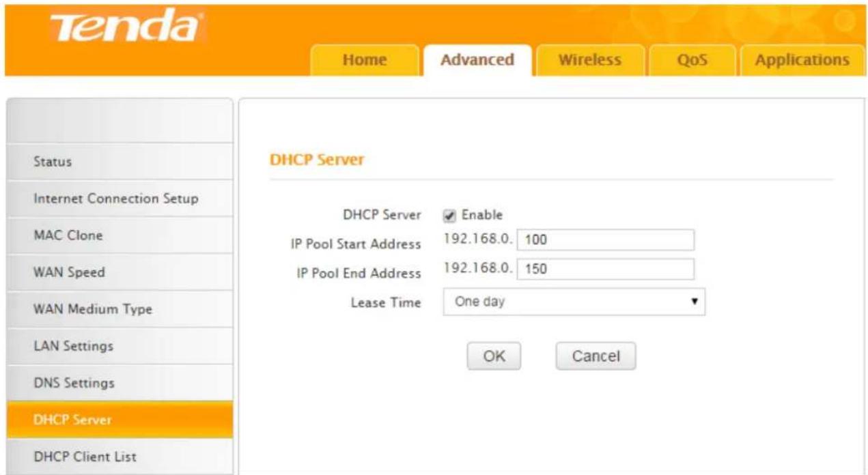Click the IP Pool Start Address field

(x=605, y=240)
